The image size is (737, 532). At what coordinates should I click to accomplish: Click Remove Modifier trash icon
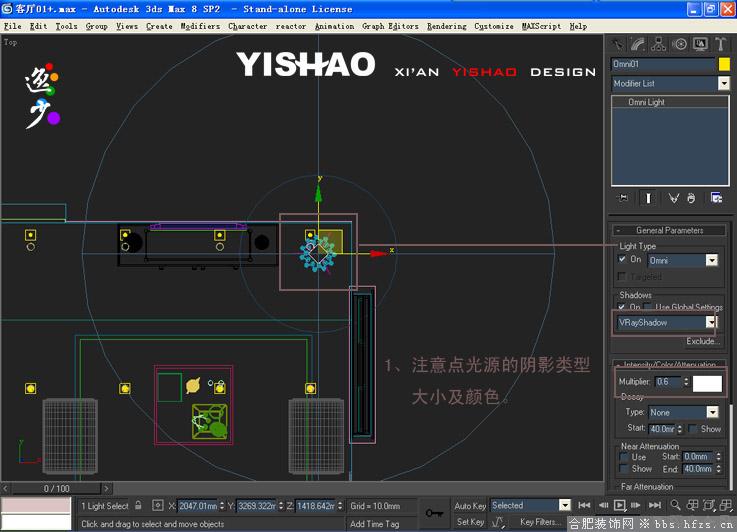[691, 198]
